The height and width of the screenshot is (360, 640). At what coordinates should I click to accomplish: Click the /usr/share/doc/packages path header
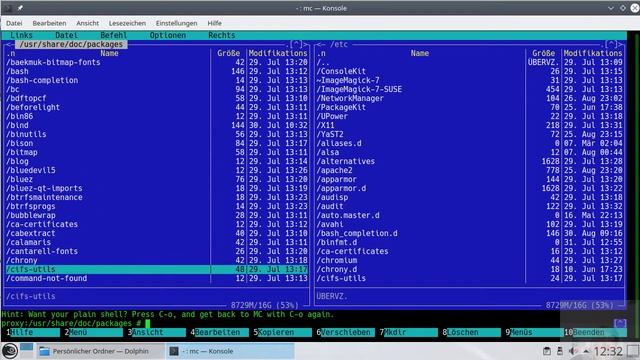tap(71, 44)
